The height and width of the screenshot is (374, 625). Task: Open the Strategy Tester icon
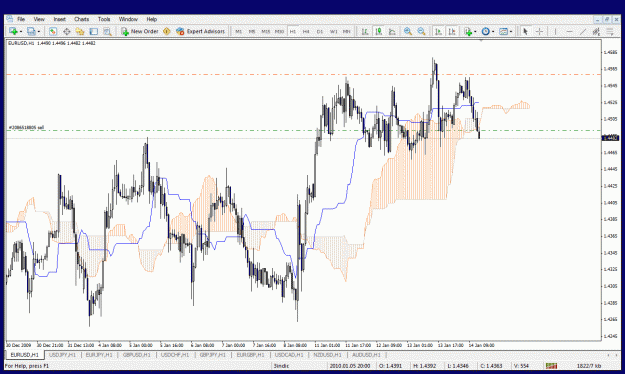107,31
